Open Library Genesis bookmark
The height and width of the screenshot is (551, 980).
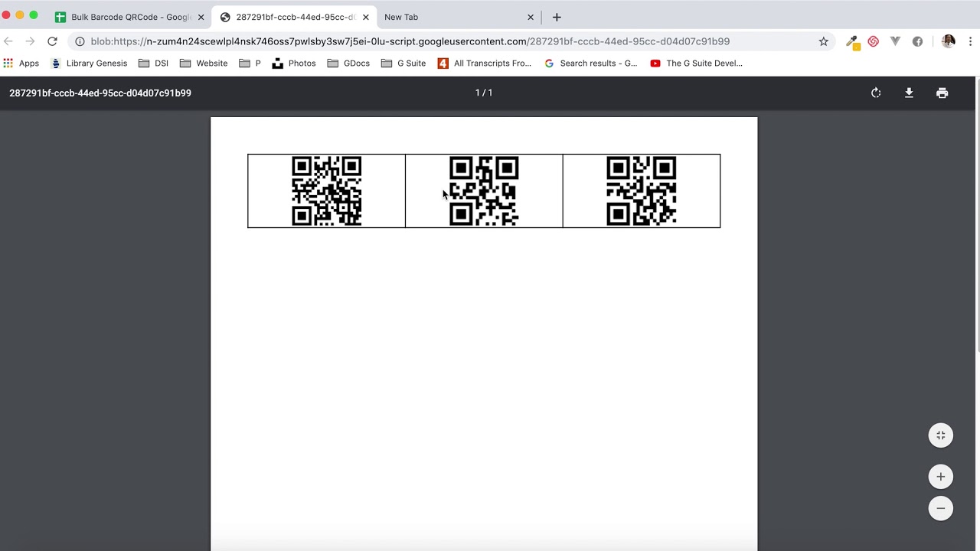[x=89, y=64]
